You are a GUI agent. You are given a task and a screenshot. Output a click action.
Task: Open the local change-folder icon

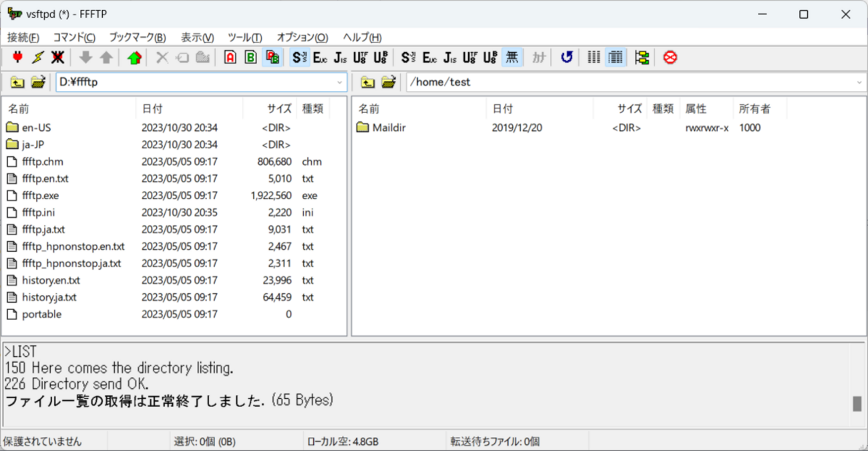coord(38,82)
